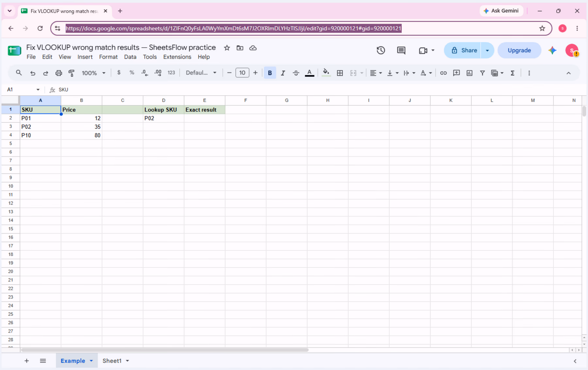
Task: Select the Exact result header cell
Action: click(204, 110)
